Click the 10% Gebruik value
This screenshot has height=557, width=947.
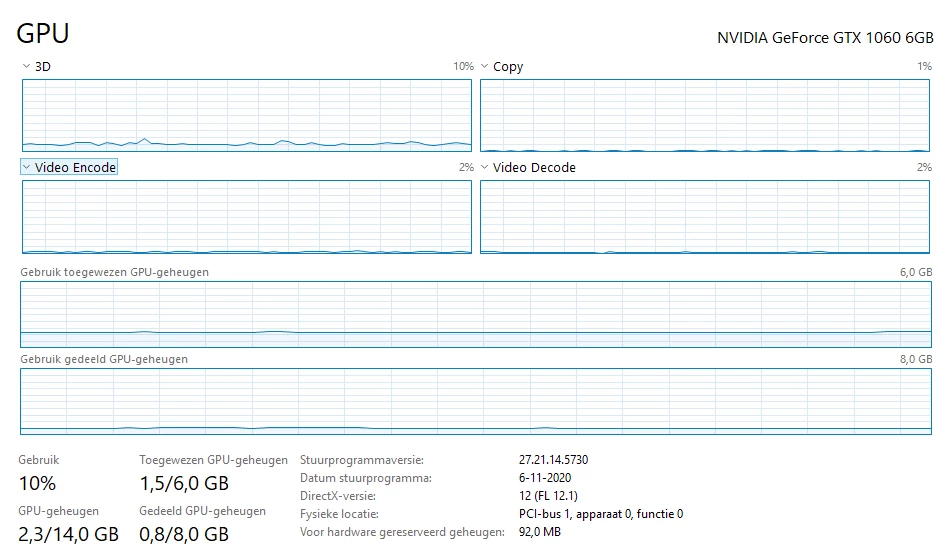coord(37,483)
